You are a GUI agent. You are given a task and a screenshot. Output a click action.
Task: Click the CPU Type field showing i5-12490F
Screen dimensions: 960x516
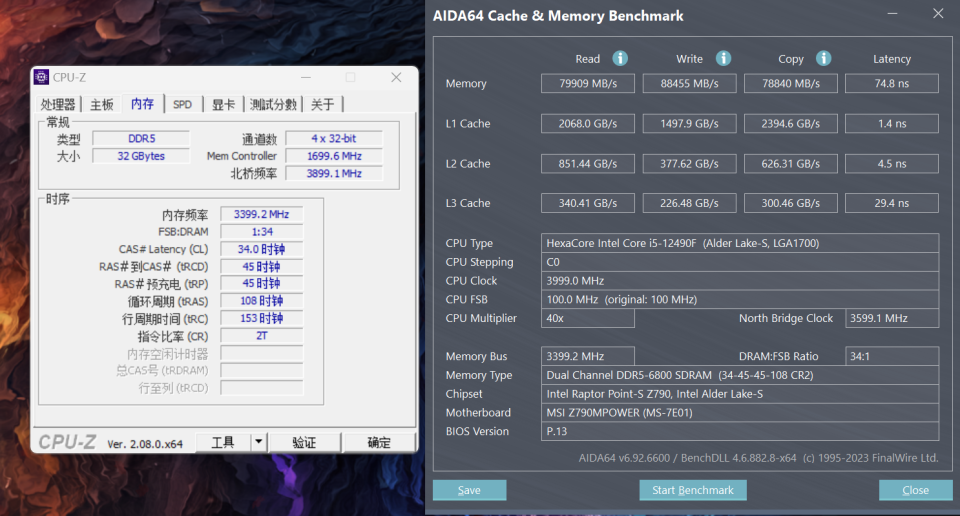[740, 243]
